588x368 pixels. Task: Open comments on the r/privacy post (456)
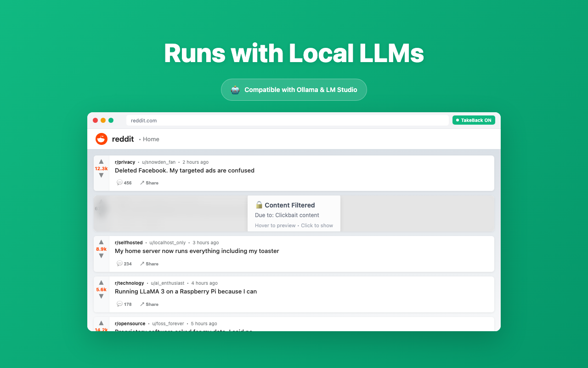pyautogui.click(x=124, y=183)
